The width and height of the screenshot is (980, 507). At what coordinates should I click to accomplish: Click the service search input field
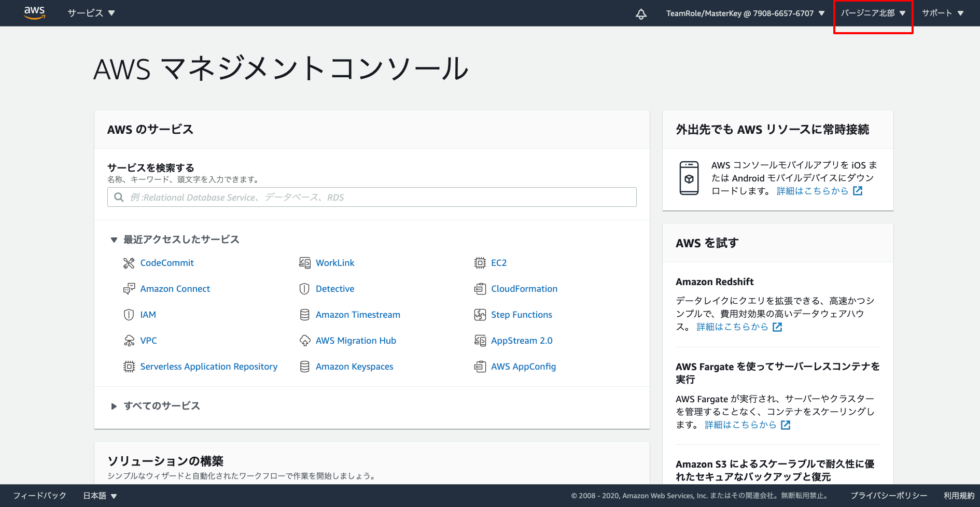click(x=372, y=197)
